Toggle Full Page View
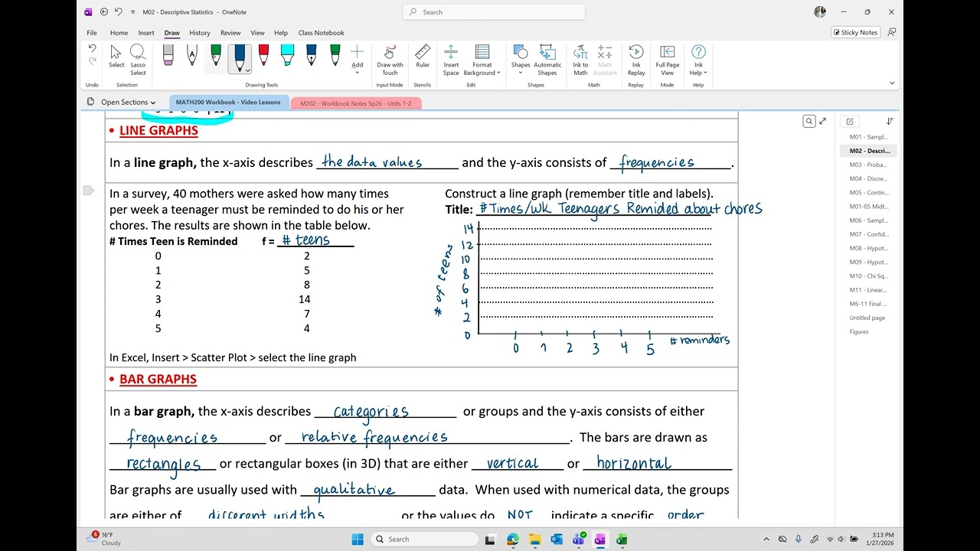 pyautogui.click(x=667, y=59)
